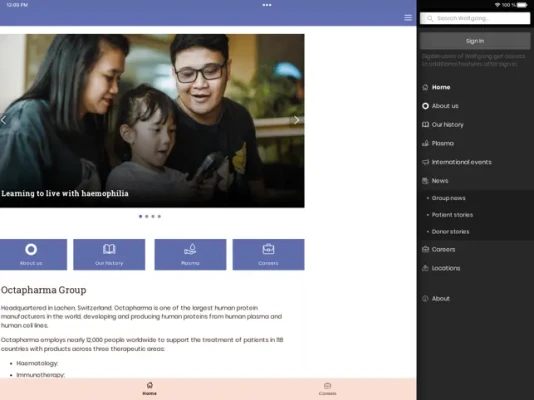Switch to Careers tab in bottom bar
The width and height of the screenshot is (534, 400).
[328, 388]
